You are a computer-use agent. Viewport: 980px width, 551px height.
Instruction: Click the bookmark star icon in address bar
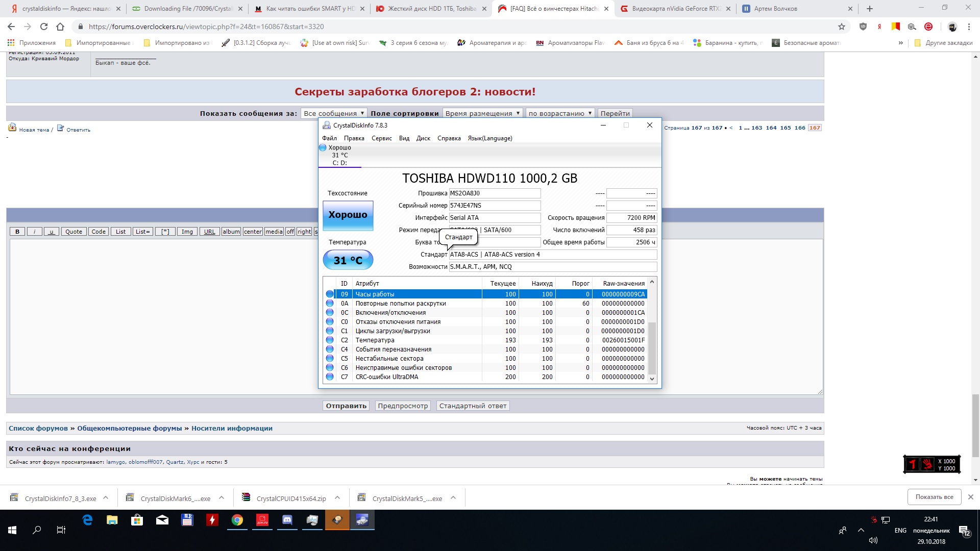[842, 27]
